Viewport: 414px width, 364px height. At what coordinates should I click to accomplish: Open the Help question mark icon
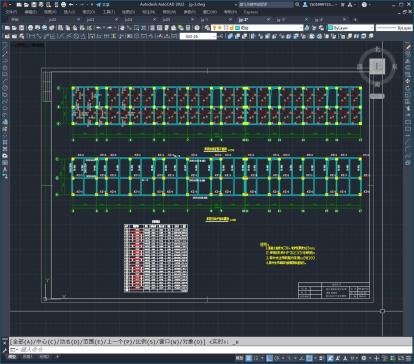pos(364,5)
